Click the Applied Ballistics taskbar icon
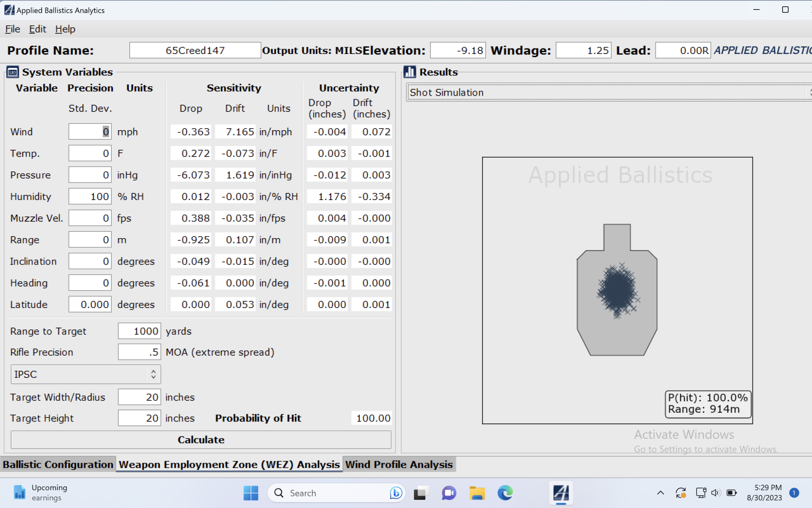The width and height of the screenshot is (812, 508). pyautogui.click(x=561, y=493)
